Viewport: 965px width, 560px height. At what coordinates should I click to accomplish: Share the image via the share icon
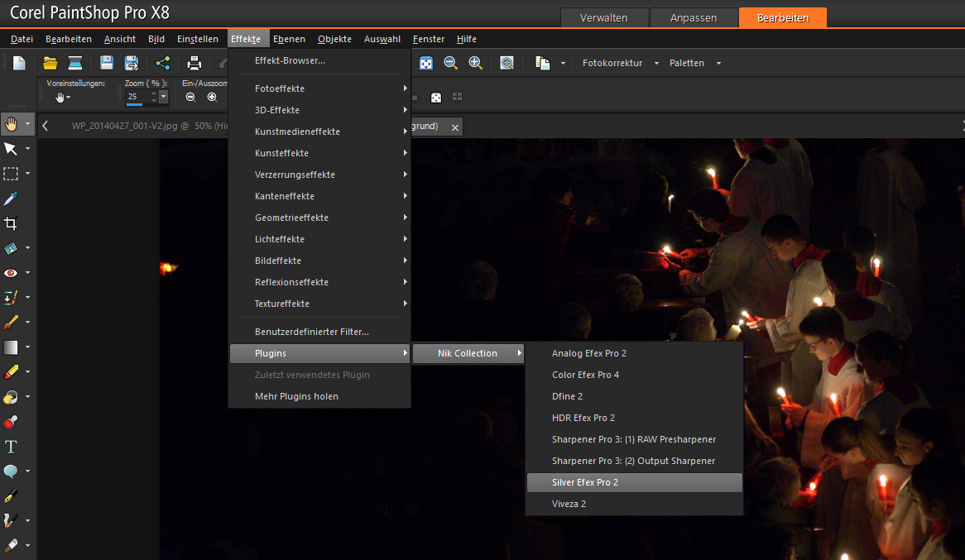[163, 63]
